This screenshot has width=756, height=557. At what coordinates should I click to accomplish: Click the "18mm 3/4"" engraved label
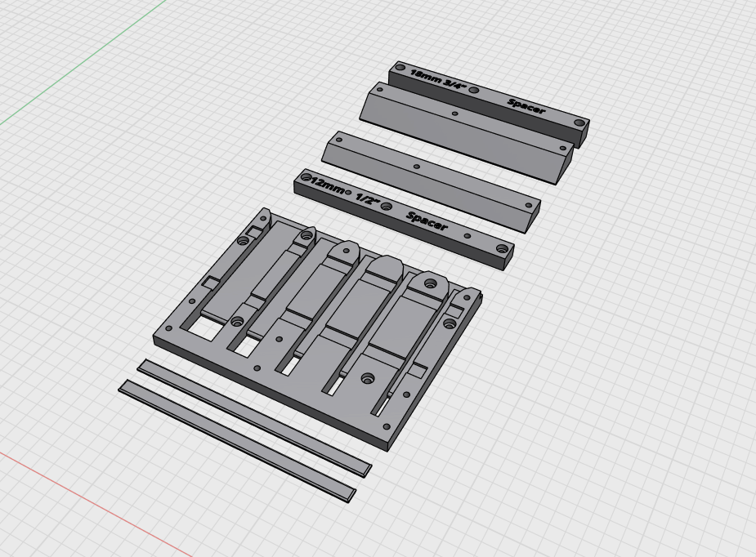439,81
